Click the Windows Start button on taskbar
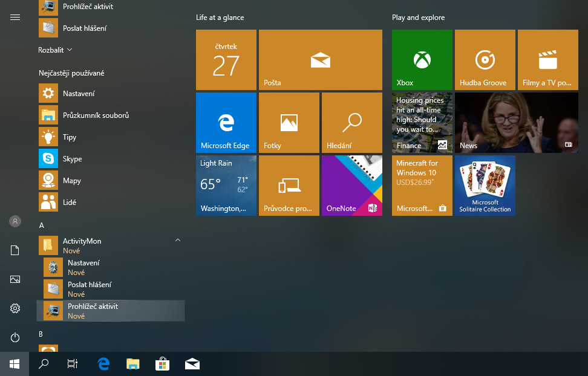Screen dimensions: 588x376 (15, 364)
